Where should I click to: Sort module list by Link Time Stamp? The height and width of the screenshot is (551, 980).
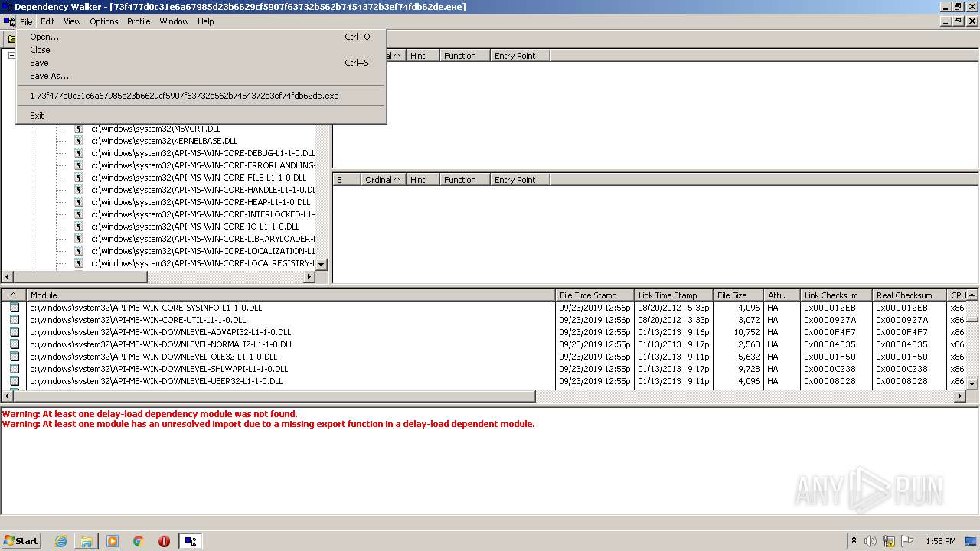(674, 295)
